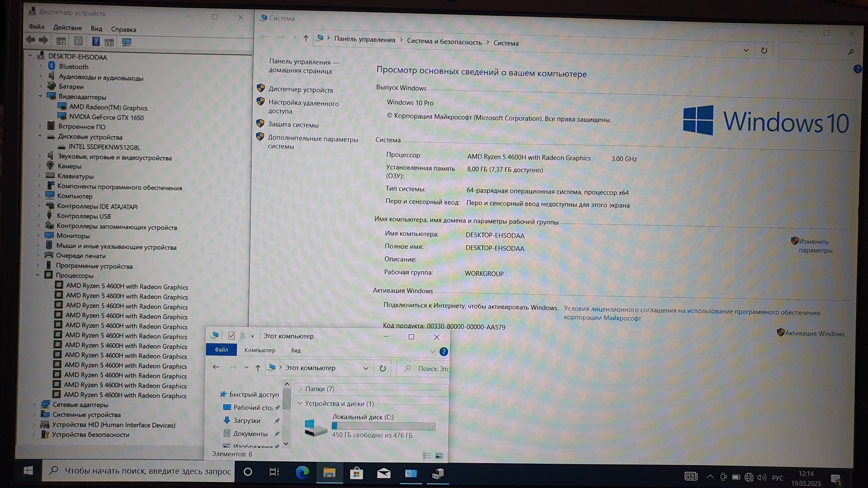The width and height of the screenshot is (868, 488).
Task: Toggle the checkmark icon in Explorer quick access toolbar
Action: [x=231, y=335]
